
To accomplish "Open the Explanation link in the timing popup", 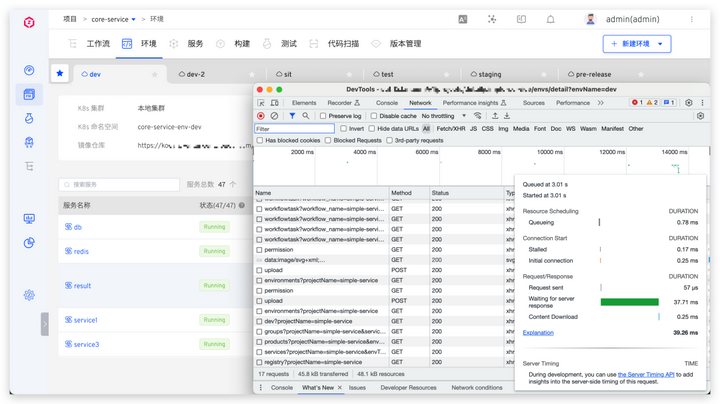I will coord(538,333).
